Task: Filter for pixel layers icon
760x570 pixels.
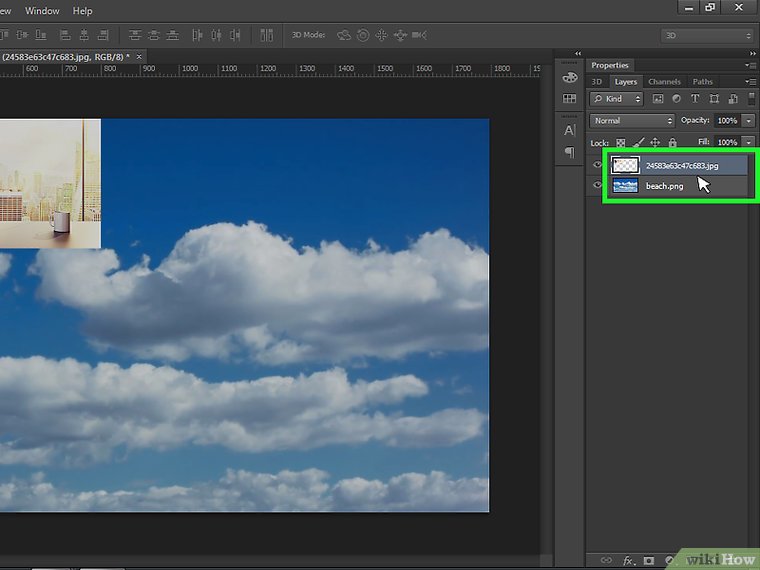Action: pyautogui.click(x=657, y=99)
